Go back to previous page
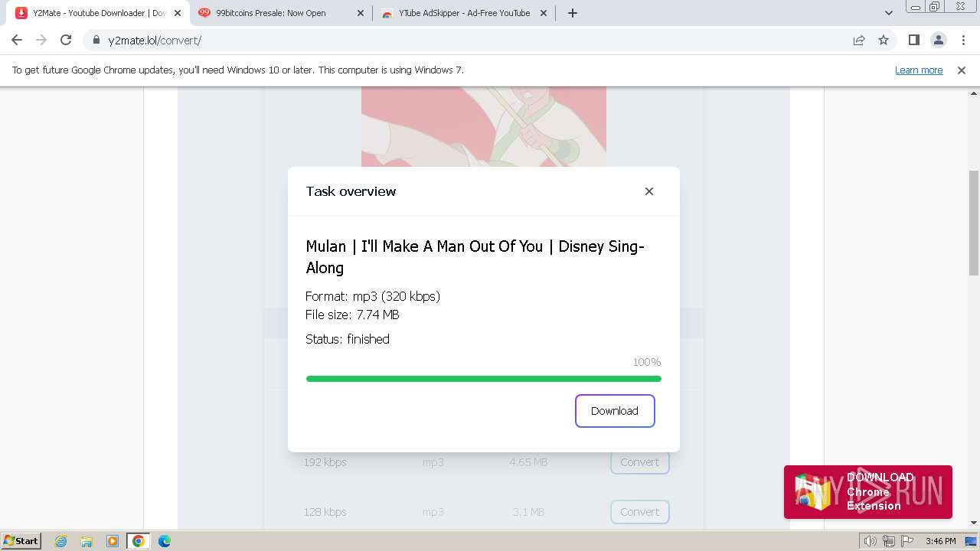The width and height of the screenshot is (980, 551). point(17,40)
